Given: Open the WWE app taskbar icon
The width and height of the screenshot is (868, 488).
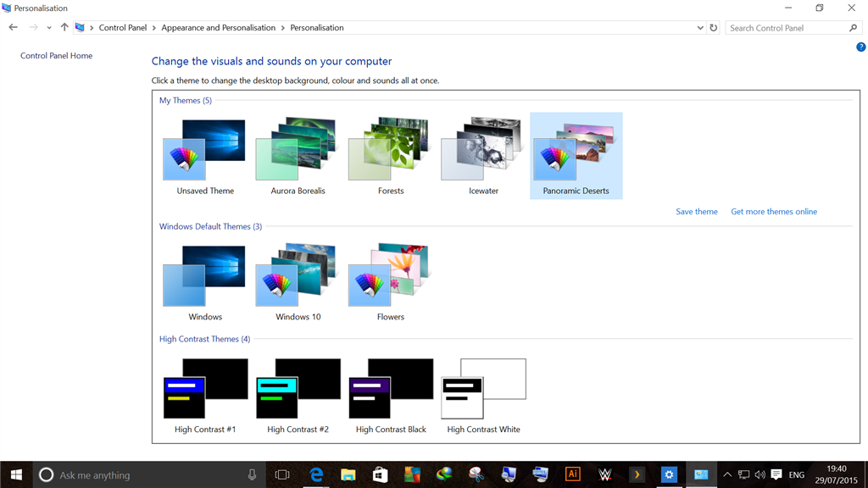Looking at the screenshot, I should [x=604, y=474].
